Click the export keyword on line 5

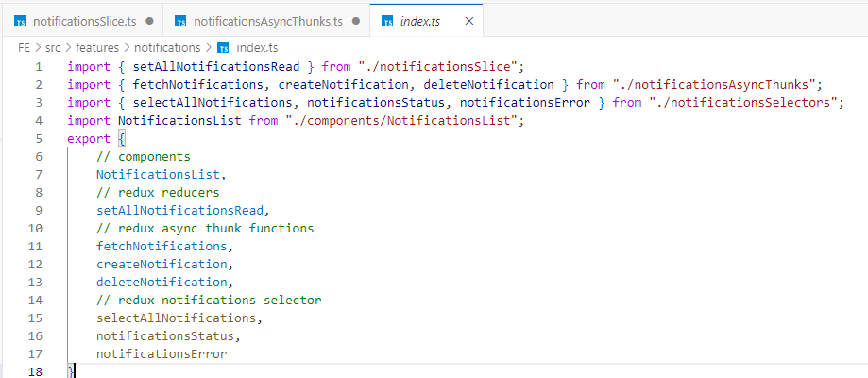(89, 139)
